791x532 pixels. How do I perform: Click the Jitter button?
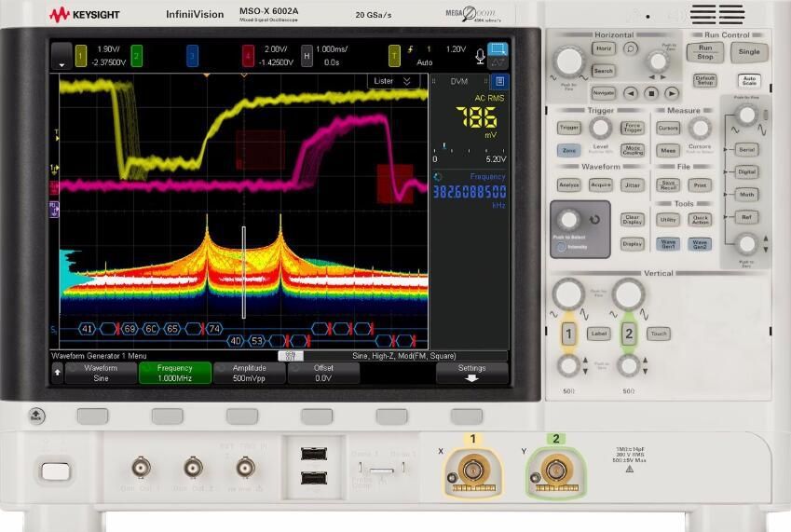[x=633, y=185]
